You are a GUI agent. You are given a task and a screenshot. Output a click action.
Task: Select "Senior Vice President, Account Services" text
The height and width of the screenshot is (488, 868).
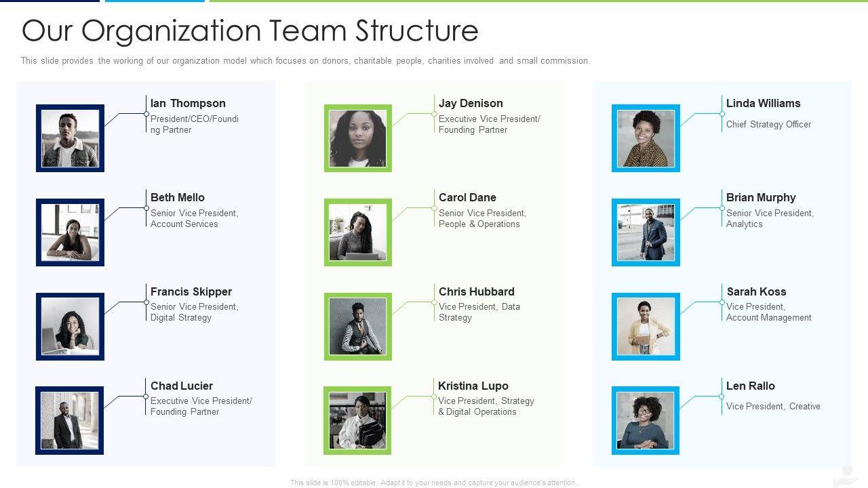coord(195,218)
